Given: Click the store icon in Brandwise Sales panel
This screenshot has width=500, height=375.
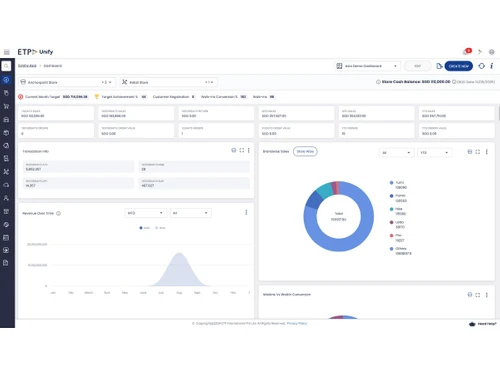Looking at the screenshot, I should point(470,152).
